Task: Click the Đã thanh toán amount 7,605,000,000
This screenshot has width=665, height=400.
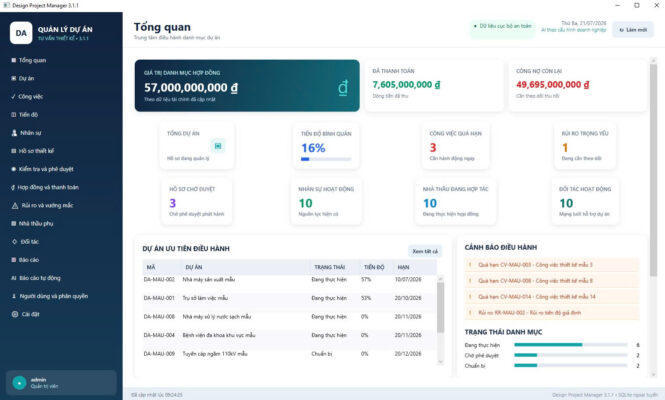Action: point(406,85)
